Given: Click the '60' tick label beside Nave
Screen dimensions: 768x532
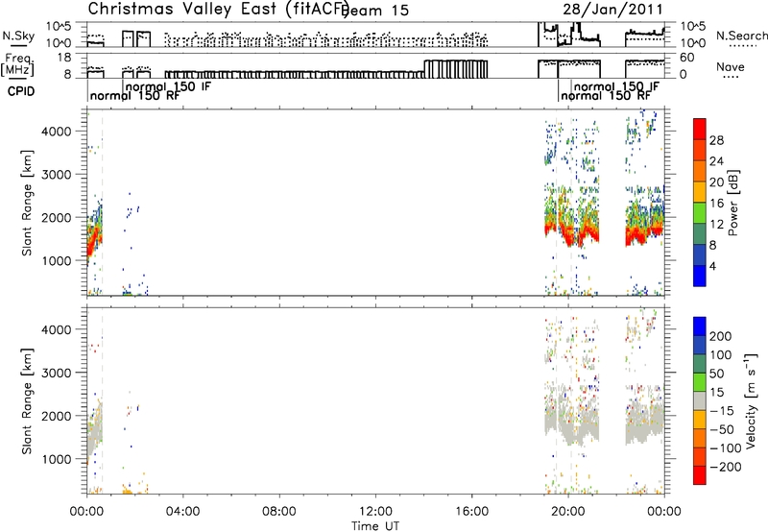Looking at the screenshot, I should tap(687, 58).
